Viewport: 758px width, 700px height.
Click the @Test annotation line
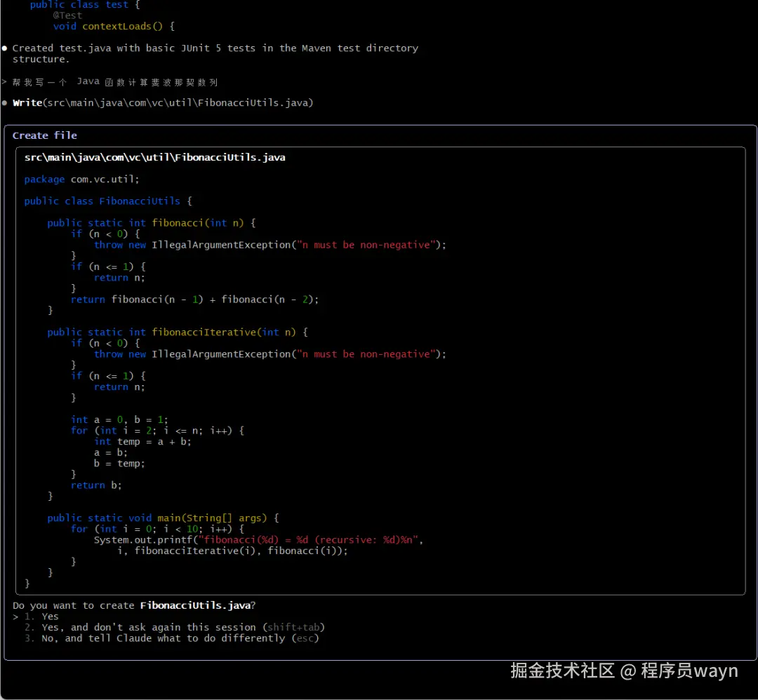(67, 15)
